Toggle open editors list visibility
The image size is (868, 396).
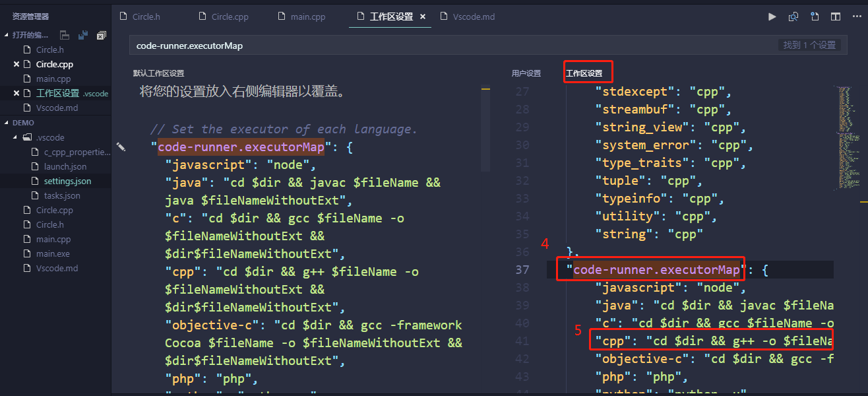[64, 34]
